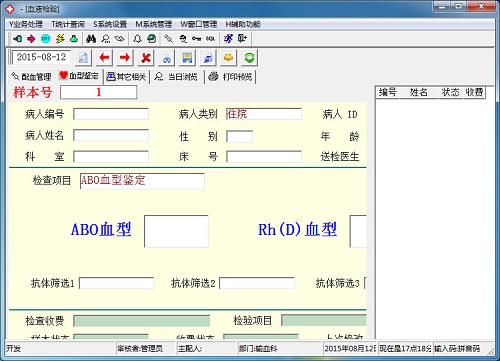
Task: Click the 检查项目 field showing ABO血型鉴定
Action: pos(142,181)
